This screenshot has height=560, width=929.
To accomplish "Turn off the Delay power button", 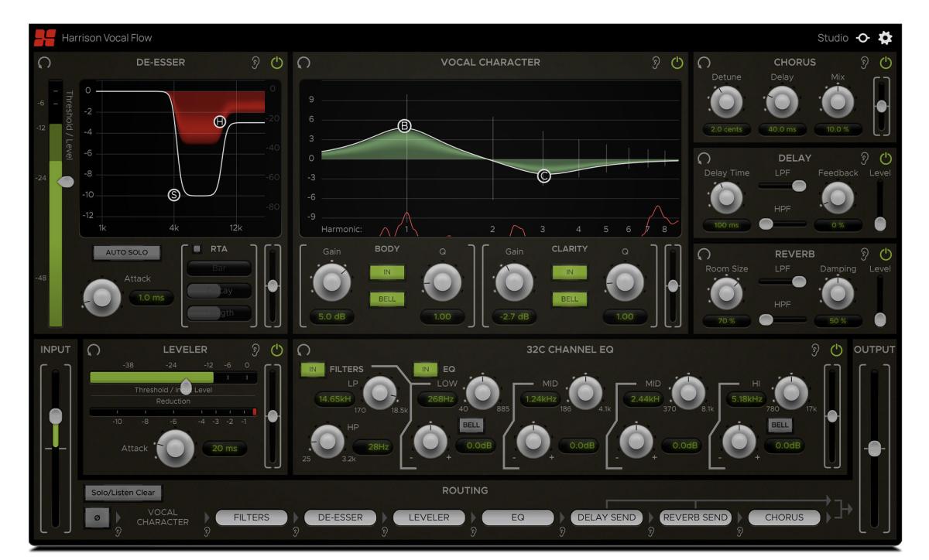I will click(886, 158).
